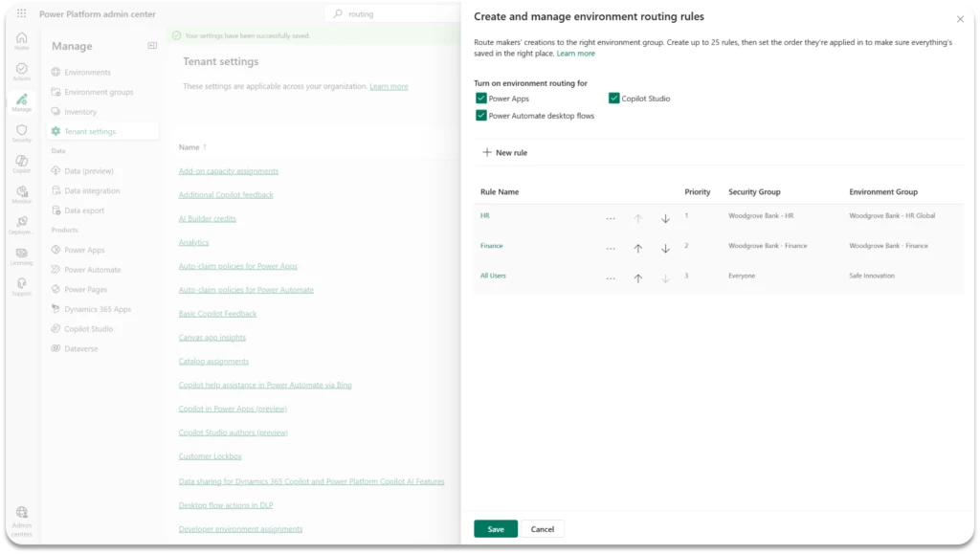980x554 pixels.
Task: Open Tenant settings in Manage menu
Action: point(89,131)
